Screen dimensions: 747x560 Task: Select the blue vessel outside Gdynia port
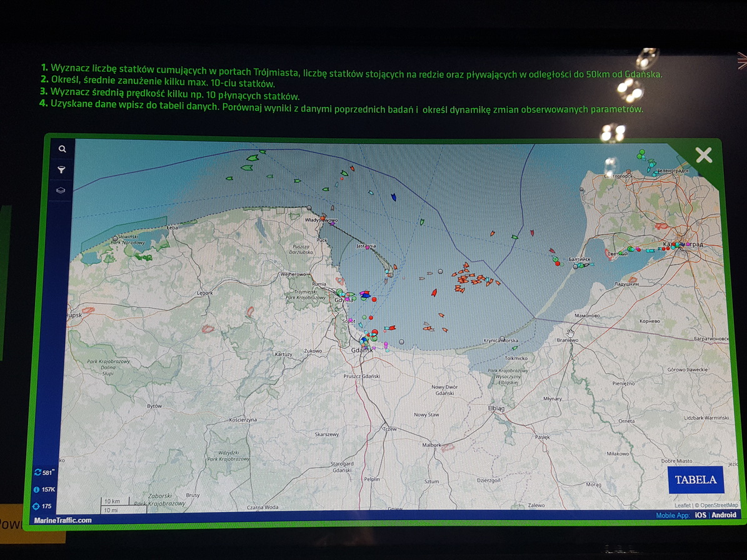[x=365, y=295]
